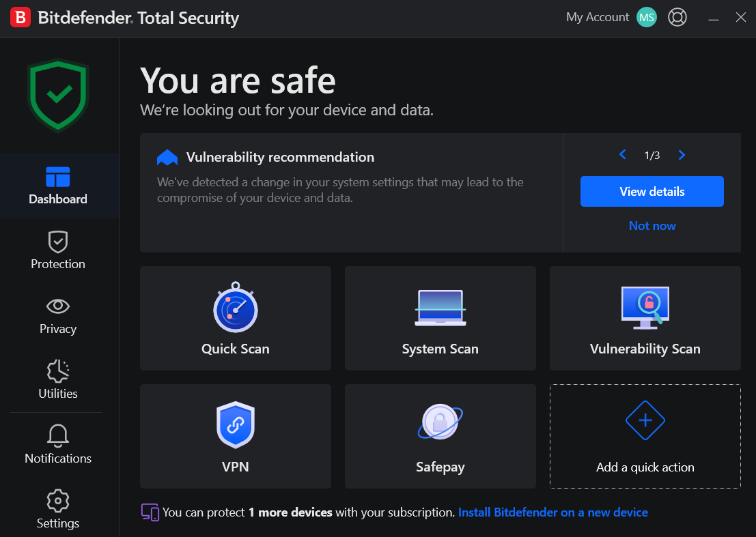Launch the Safepay tile
The width and height of the screenshot is (756, 537).
(x=440, y=436)
